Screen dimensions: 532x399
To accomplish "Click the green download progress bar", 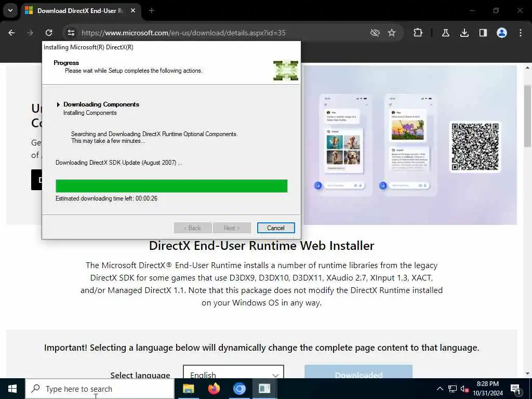I will (171, 186).
